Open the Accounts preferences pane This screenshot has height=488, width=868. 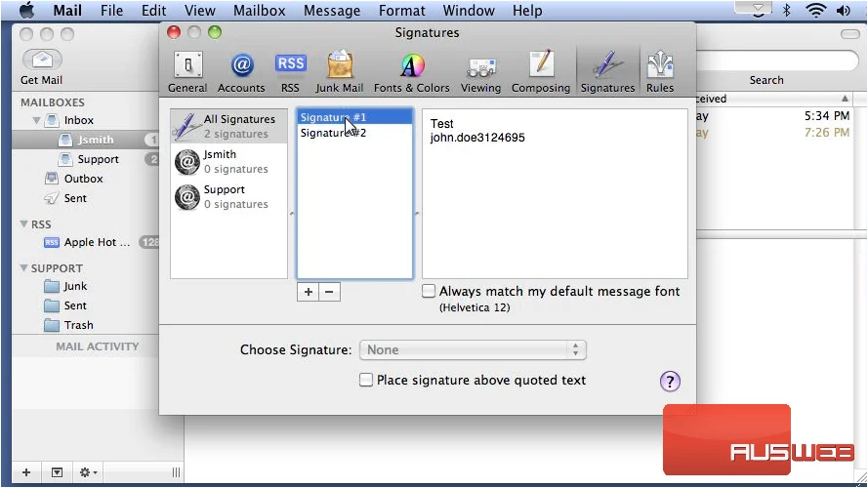tap(241, 72)
